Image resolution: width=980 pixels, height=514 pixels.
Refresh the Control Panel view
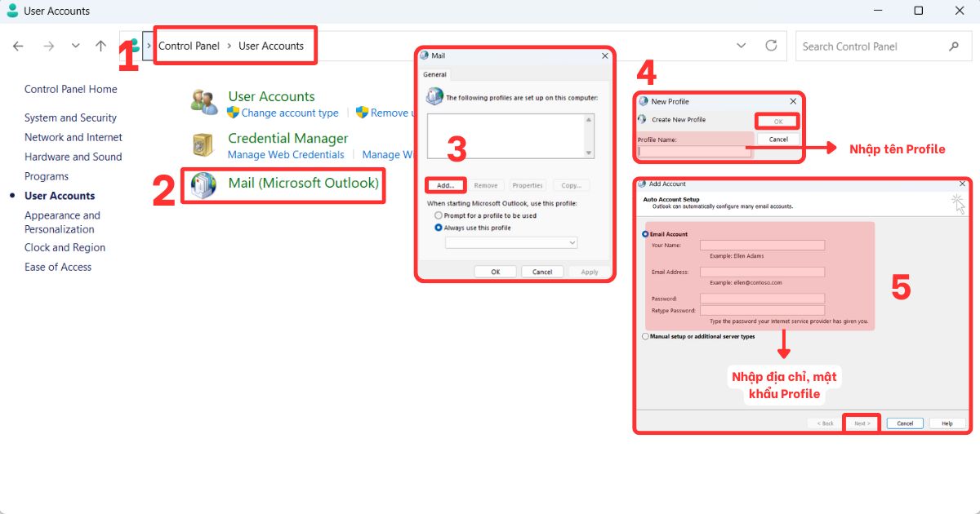click(771, 46)
